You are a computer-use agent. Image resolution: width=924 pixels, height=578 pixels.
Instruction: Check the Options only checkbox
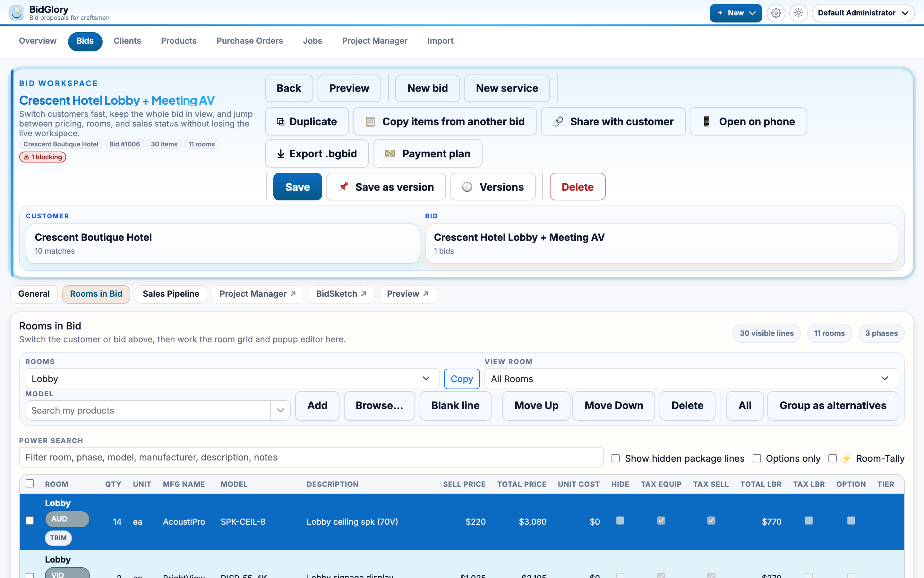pos(757,458)
